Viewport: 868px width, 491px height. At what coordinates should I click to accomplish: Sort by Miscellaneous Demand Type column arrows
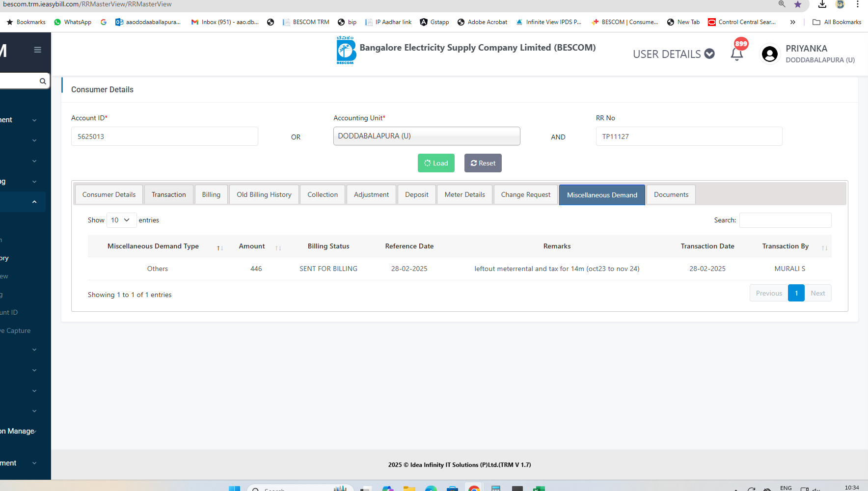coord(220,248)
